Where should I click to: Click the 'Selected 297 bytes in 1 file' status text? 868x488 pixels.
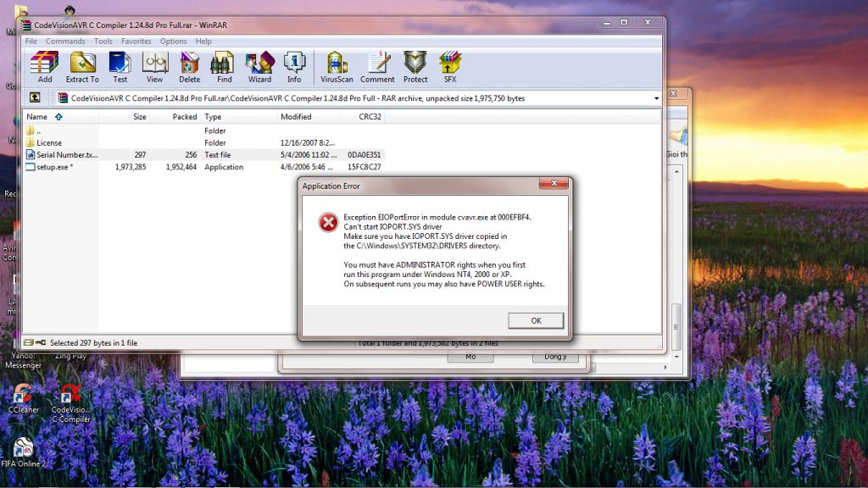93,343
